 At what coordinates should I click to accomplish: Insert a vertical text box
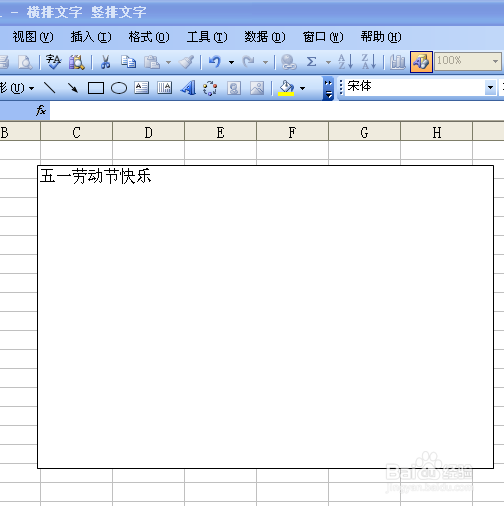164,88
